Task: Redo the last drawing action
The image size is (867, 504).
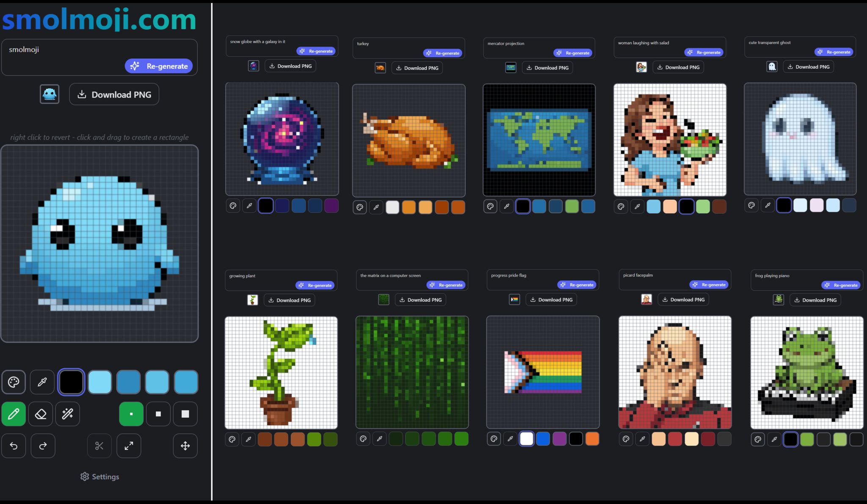Action: coord(43,446)
